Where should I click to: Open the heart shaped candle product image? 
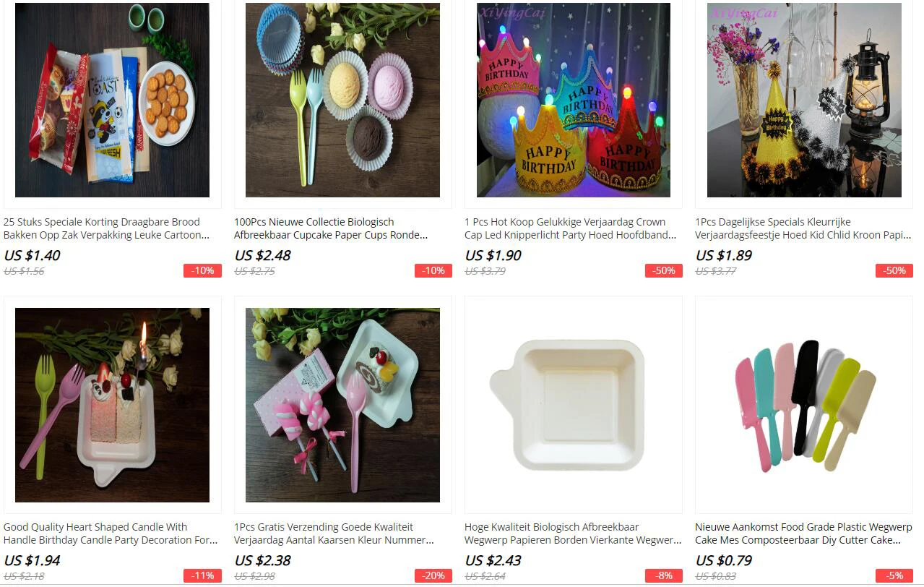[x=112, y=405]
